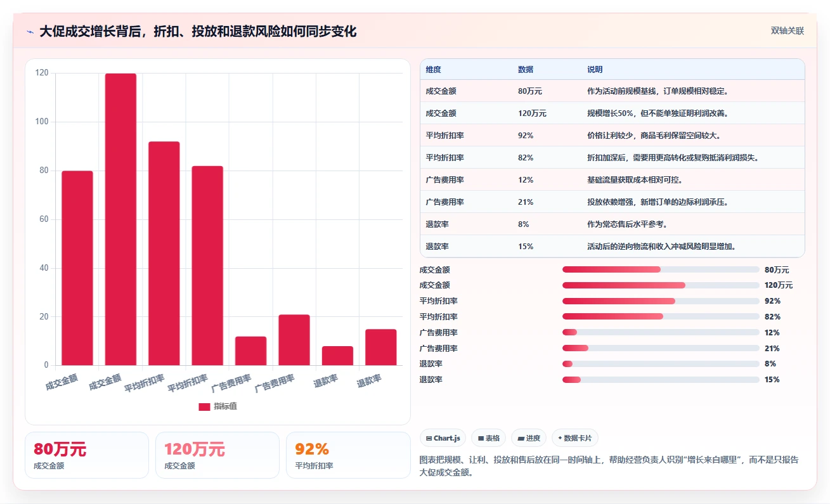Click the chart bar reaching 80 for 成交金额
Screen dimensions: 830x504
point(77,268)
